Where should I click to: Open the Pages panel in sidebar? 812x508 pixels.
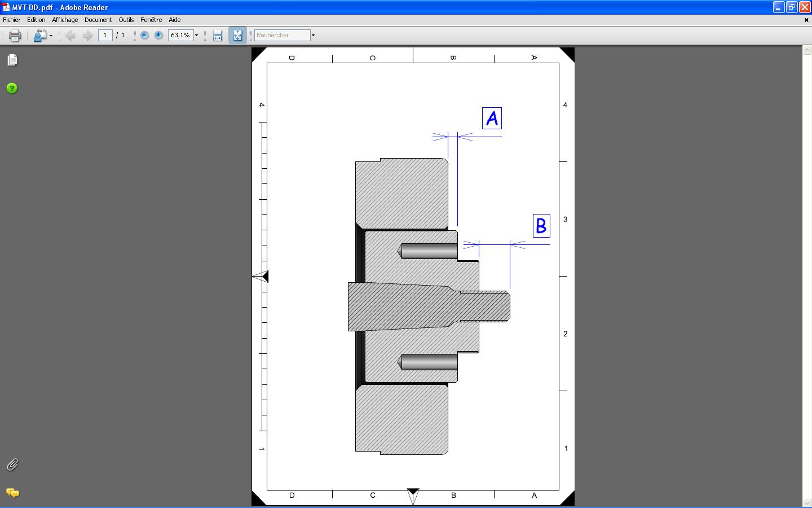(12, 60)
